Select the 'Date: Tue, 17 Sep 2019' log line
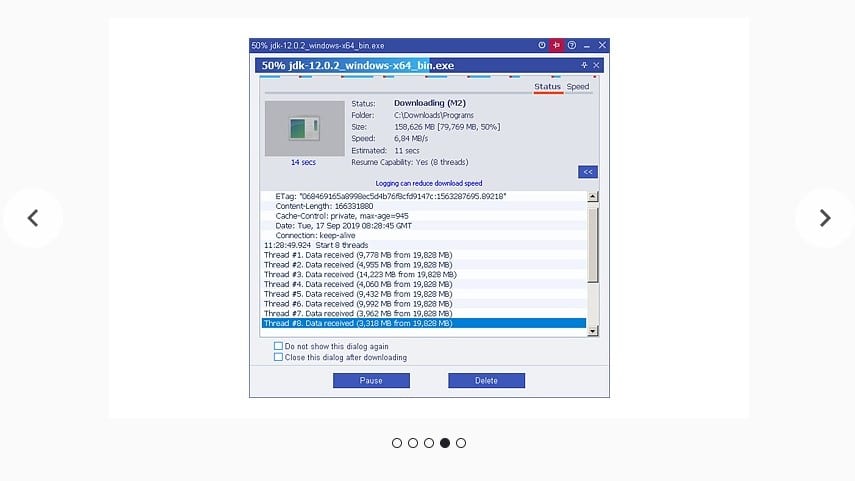The height and width of the screenshot is (481, 855). (x=424, y=226)
